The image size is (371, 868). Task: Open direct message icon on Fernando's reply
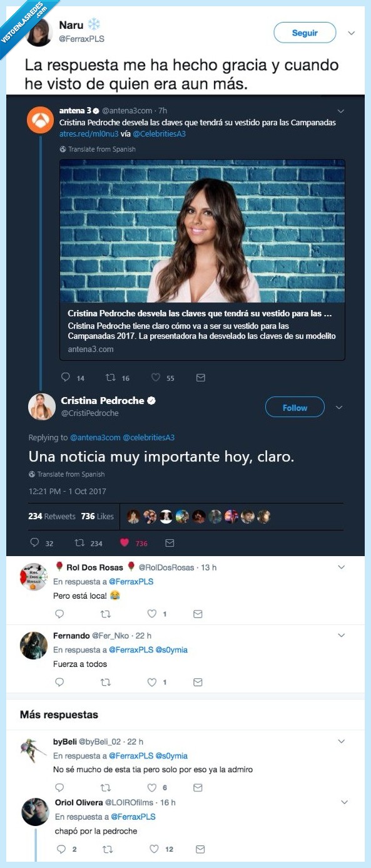198,682
